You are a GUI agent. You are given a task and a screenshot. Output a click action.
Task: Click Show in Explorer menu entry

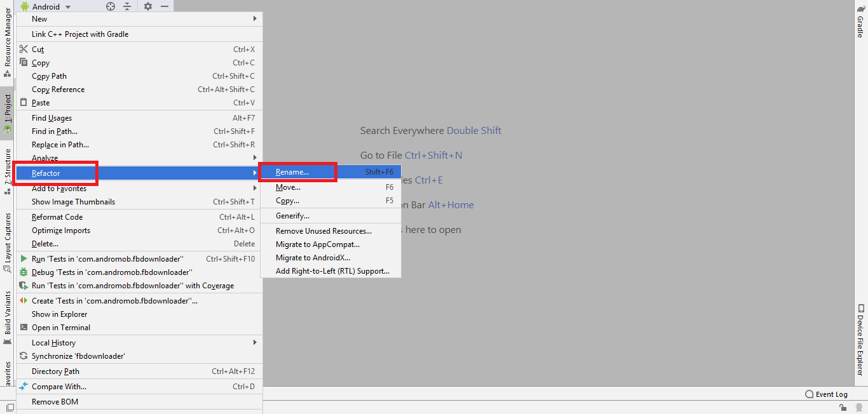tap(59, 314)
